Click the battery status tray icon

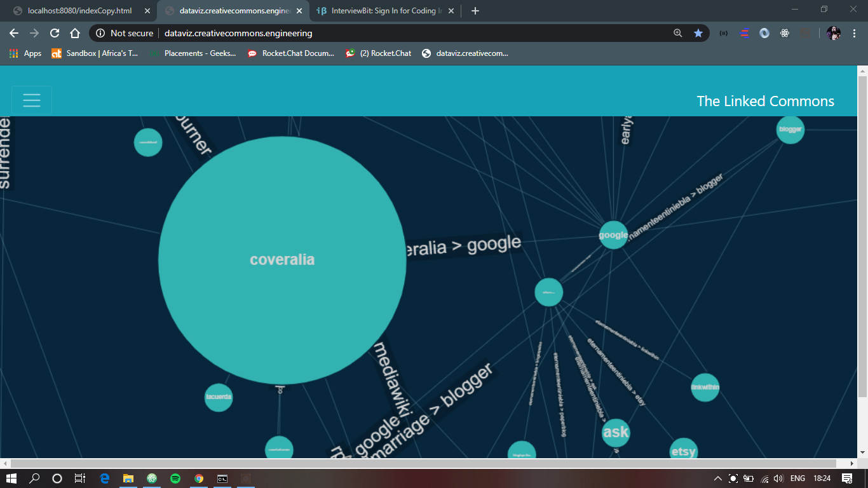pos(749,478)
